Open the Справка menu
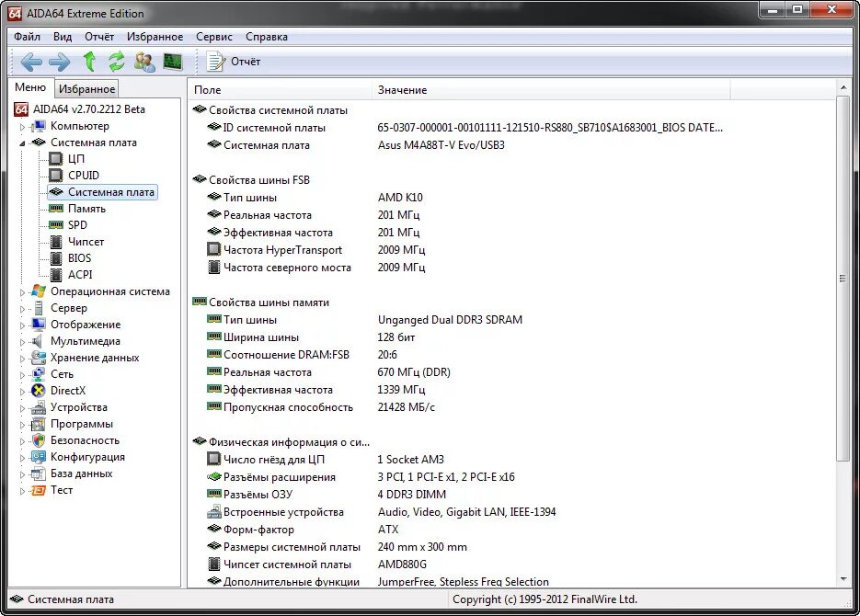The height and width of the screenshot is (616, 860). coord(267,37)
